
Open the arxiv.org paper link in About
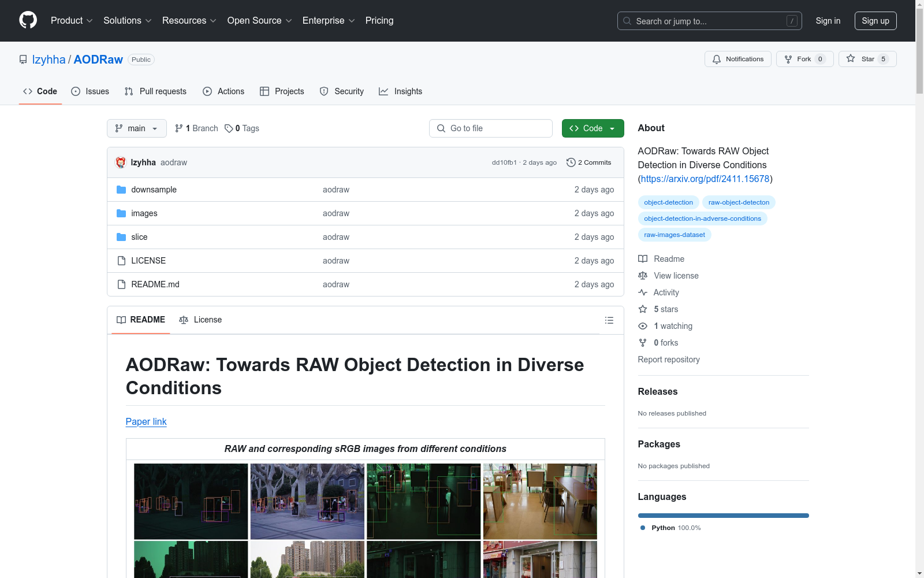tap(705, 179)
